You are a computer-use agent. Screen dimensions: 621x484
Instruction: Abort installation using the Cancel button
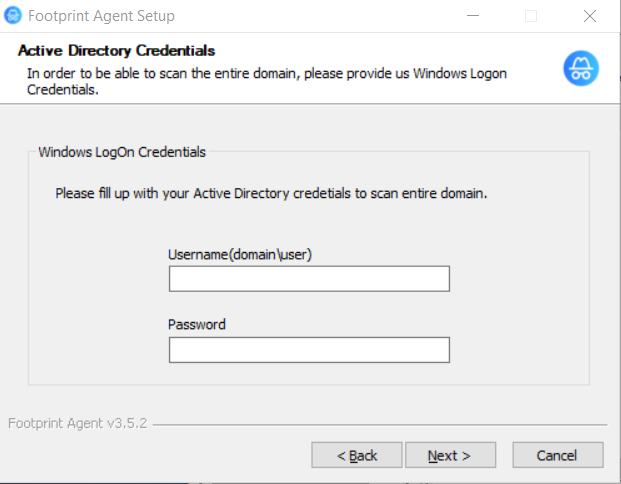(558, 455)
